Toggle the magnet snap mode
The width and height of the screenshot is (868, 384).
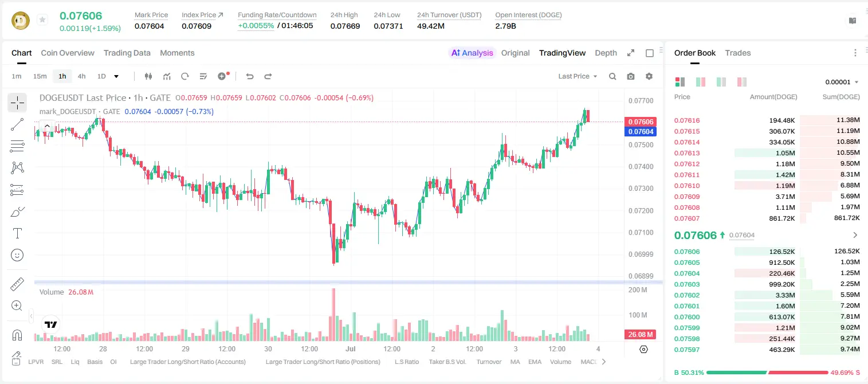coord(17,335)
